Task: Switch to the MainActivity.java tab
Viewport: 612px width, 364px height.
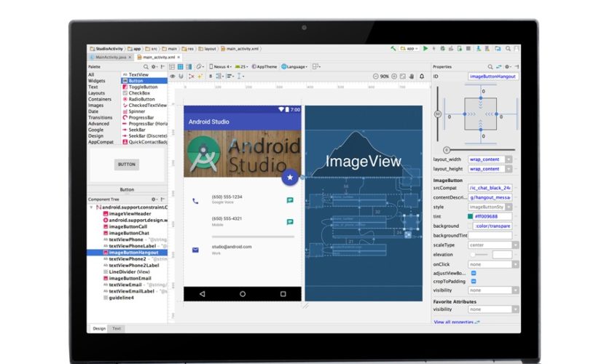Action: [112, 57]
